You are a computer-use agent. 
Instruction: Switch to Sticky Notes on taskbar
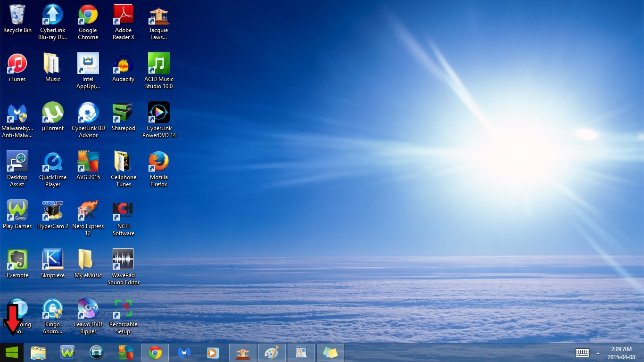coord(330,353)
